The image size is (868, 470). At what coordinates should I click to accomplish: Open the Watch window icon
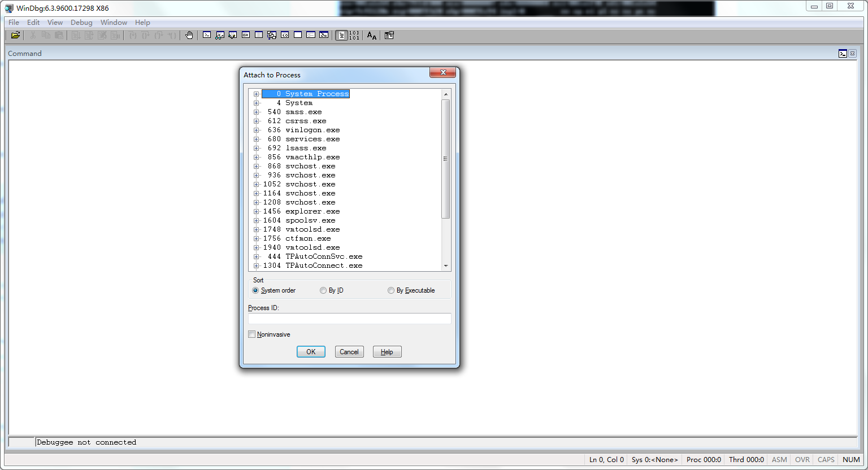(220, 35)
